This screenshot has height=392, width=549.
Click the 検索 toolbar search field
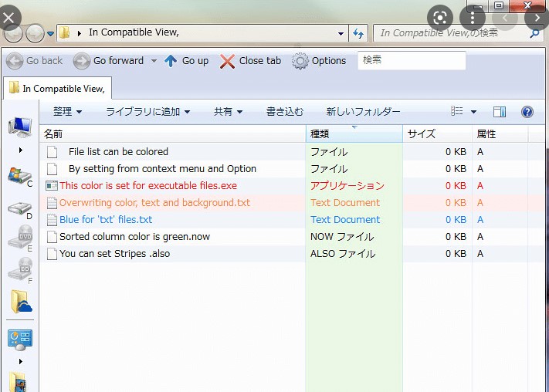click(412, 60)
